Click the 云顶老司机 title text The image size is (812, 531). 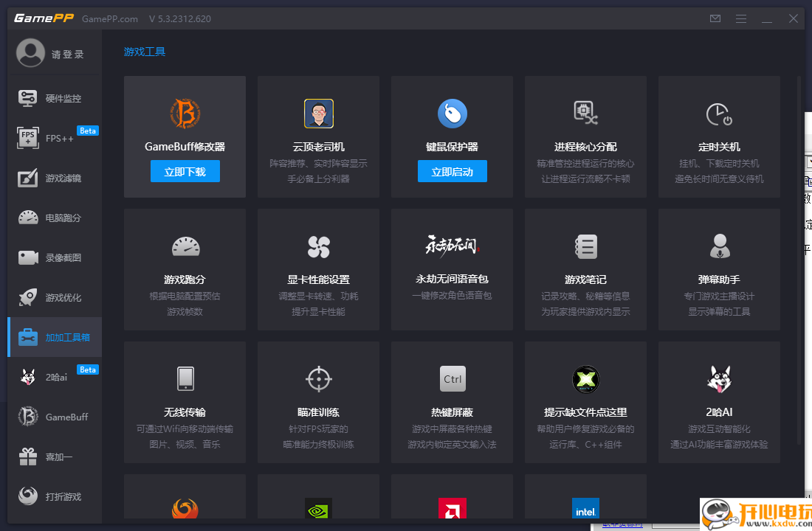[318, 147]
